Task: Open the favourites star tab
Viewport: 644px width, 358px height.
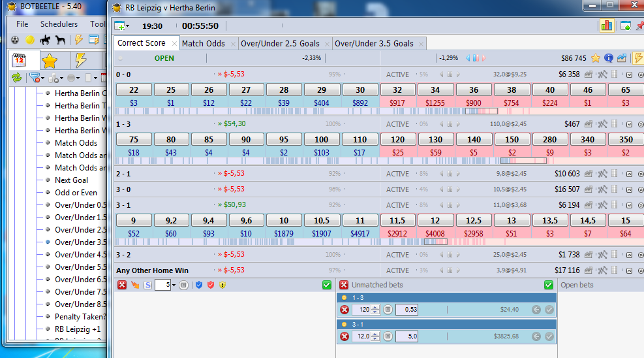Action: pos(50,61)
